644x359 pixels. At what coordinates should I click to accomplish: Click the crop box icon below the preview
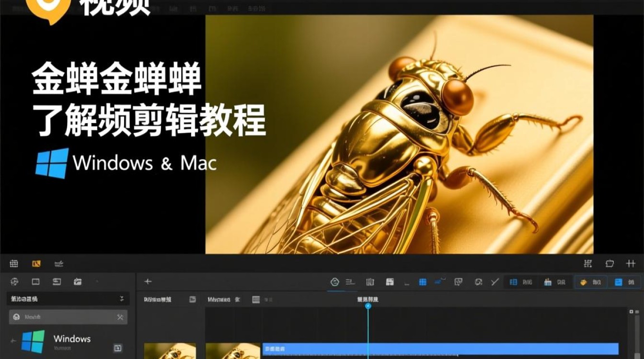[x=609, y=264]
